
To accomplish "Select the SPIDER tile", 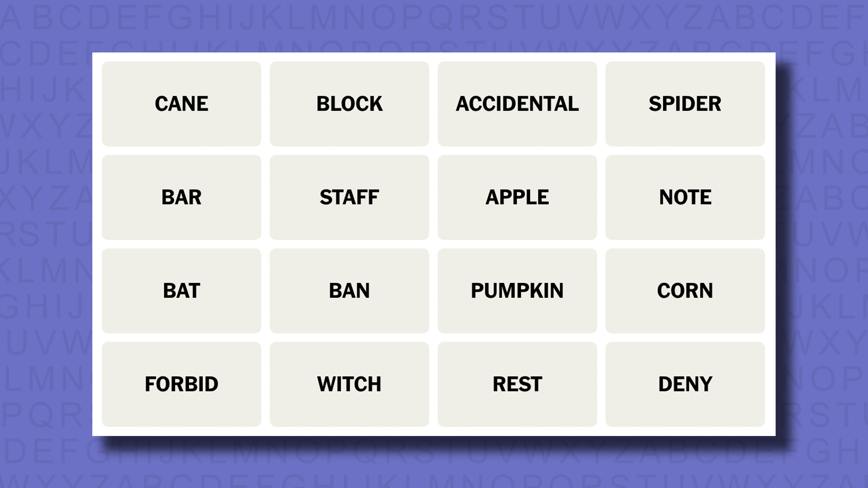I will 684,103.
